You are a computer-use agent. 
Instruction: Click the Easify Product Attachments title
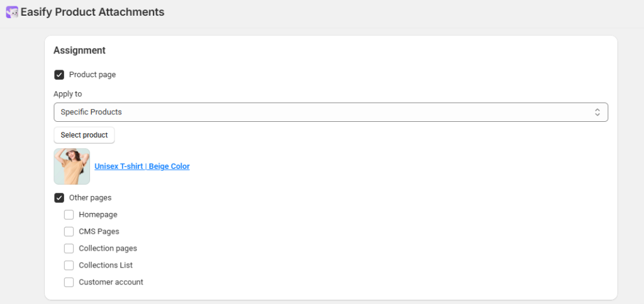tap(92, 13)
